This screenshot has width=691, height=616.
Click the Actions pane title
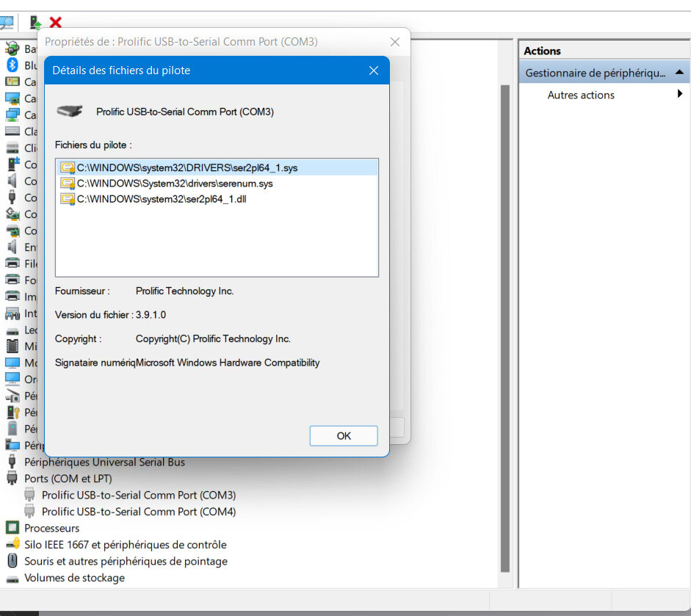542,51
